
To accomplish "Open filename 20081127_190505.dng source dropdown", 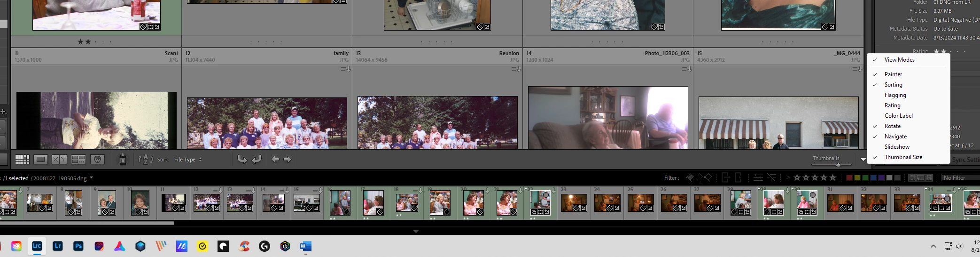I will pos(91,178).
